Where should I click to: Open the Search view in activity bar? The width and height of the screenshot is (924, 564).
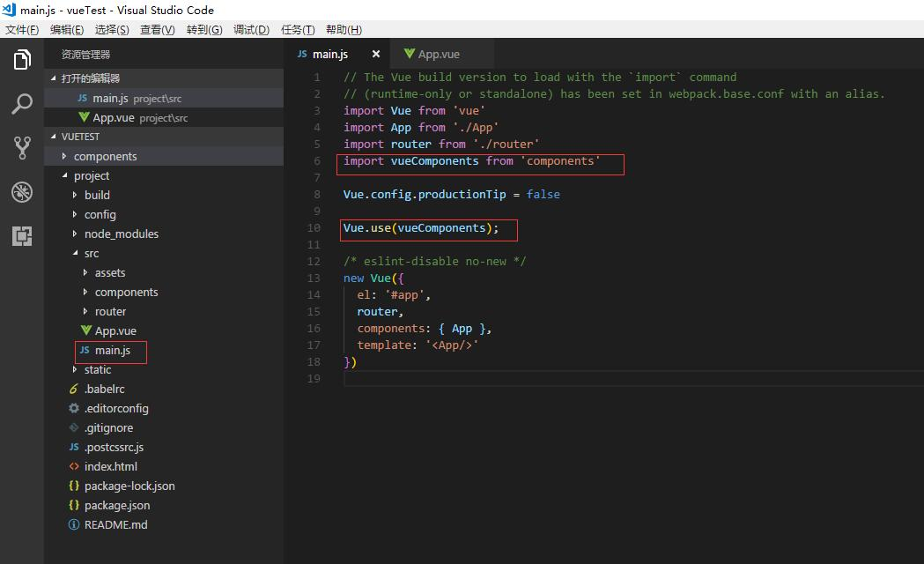tap(22, 104)
